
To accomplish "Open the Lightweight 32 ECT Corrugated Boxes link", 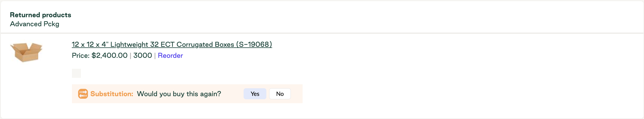I will tap(172, 45).
